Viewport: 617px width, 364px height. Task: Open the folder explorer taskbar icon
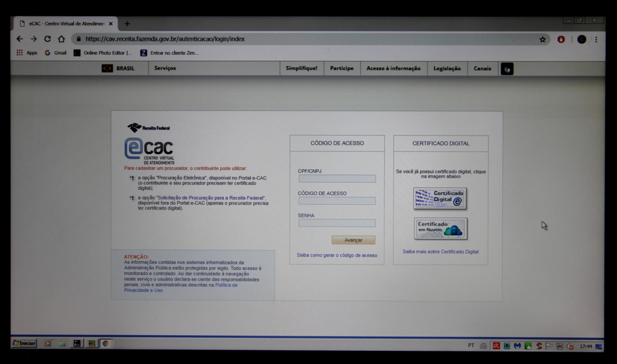click(x=62, y=344)
